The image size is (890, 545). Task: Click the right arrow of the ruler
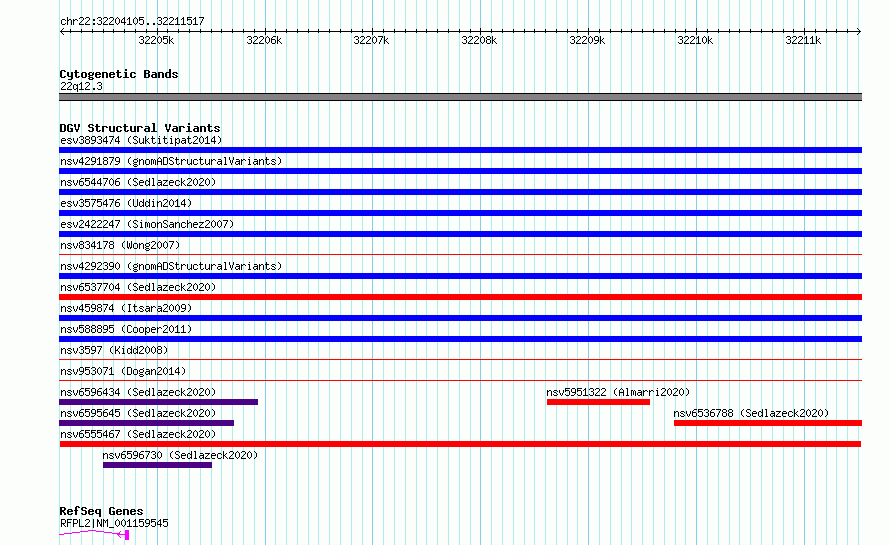coord(859,32)
